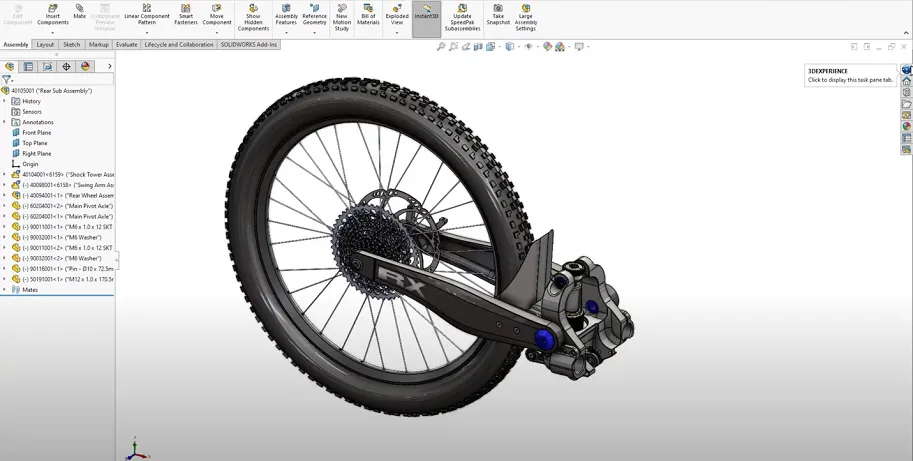913x461 pixels.
Task: Open DisplayManager color ball tab
Action: tap(86, 66)
